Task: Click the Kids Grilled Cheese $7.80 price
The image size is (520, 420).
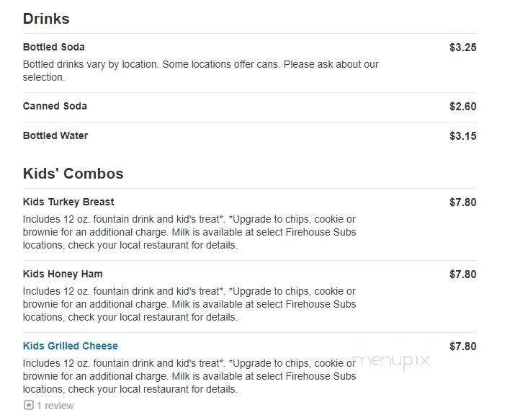Action: pyautogui.click(x=463, y=347)
